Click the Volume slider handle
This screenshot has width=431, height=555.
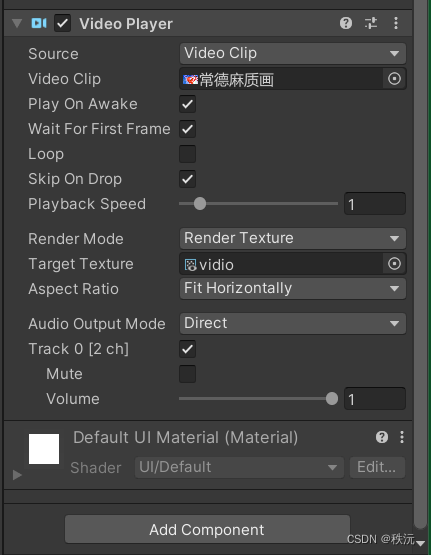332,399
